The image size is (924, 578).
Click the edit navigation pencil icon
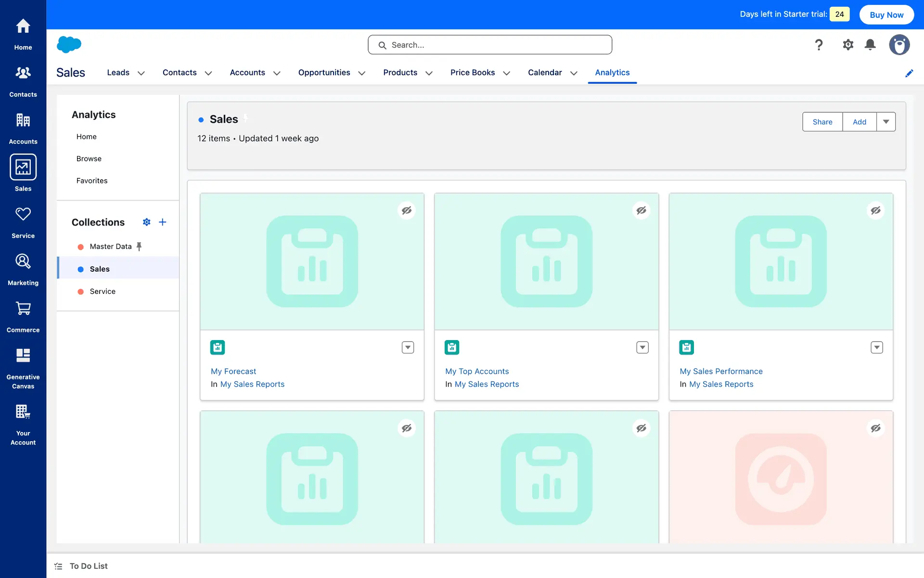(x=909, y=73)
